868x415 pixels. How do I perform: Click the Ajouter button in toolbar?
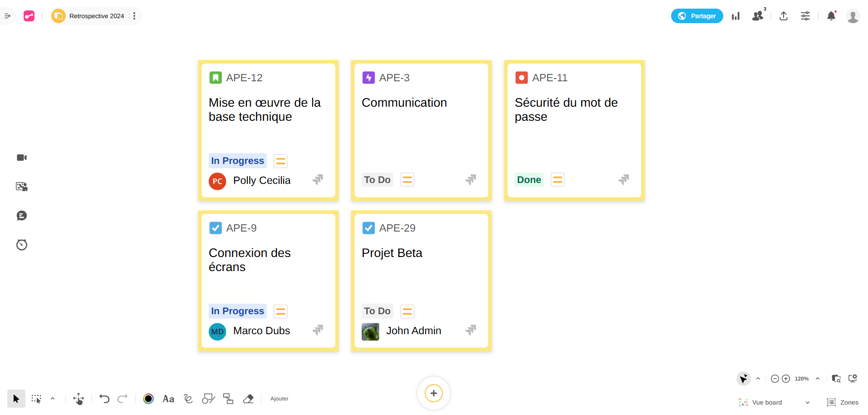pyautogui.click(x=279, y=399)
